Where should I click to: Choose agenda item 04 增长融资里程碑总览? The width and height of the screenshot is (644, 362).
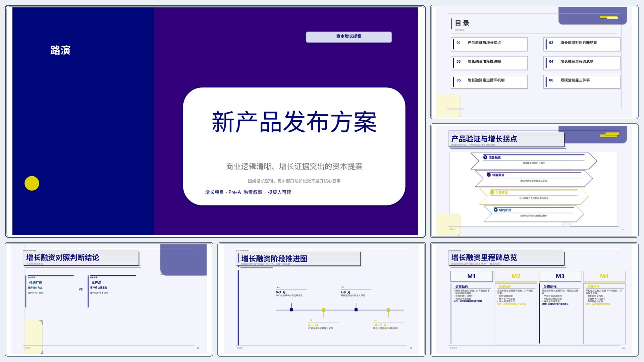click(x=582, y=63)
